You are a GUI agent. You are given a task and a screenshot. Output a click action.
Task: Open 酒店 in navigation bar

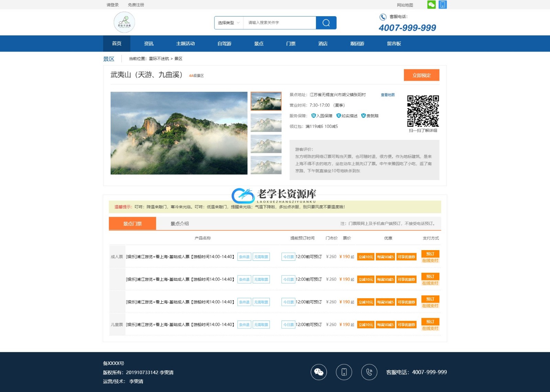[323, 44]
